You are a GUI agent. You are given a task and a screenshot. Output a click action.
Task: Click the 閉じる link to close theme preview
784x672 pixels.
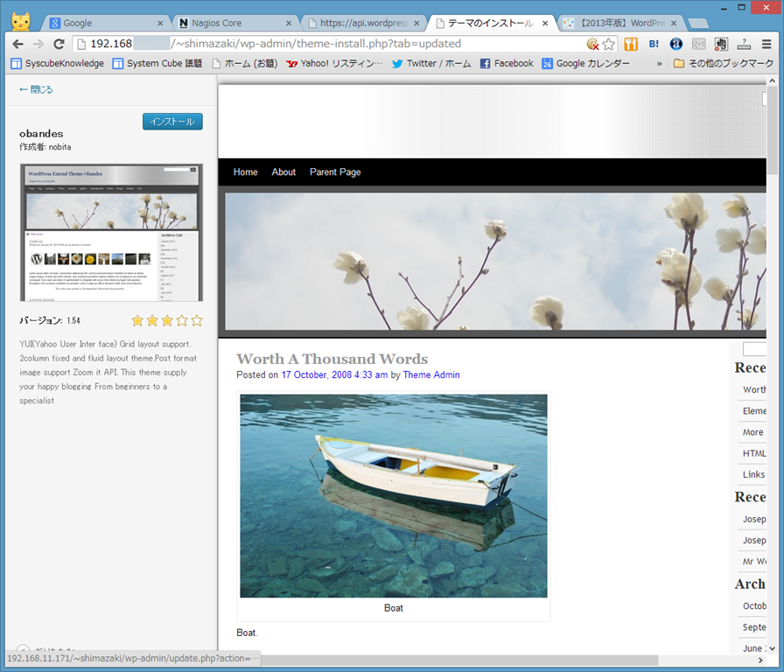[x=36, y=89]
